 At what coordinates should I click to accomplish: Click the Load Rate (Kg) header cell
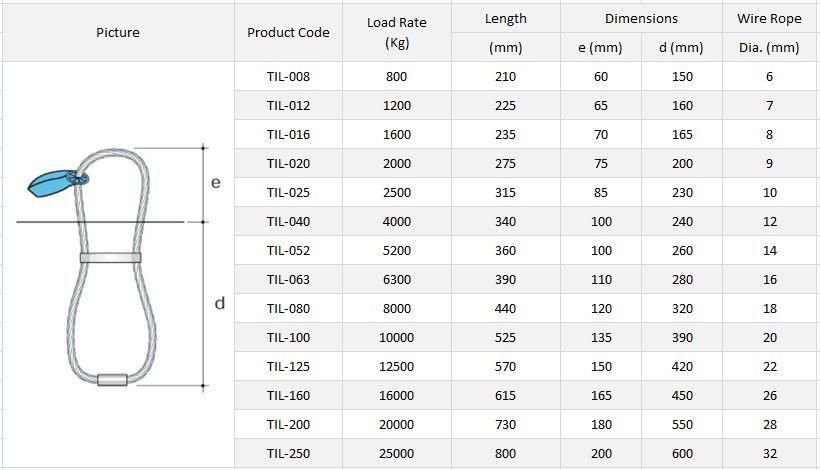tap(399, 32)
